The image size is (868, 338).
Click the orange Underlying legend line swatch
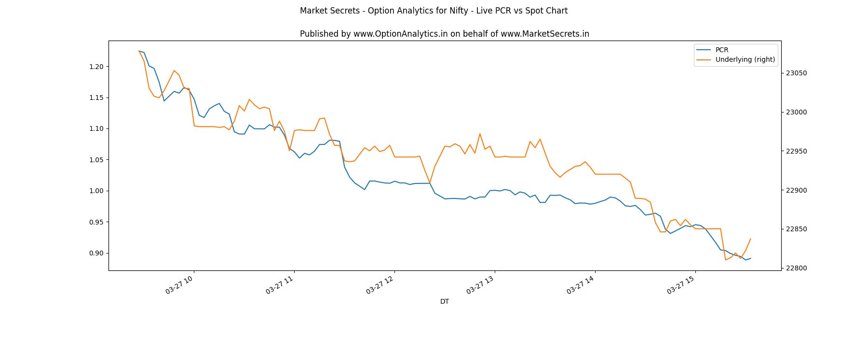coord(704,60)
